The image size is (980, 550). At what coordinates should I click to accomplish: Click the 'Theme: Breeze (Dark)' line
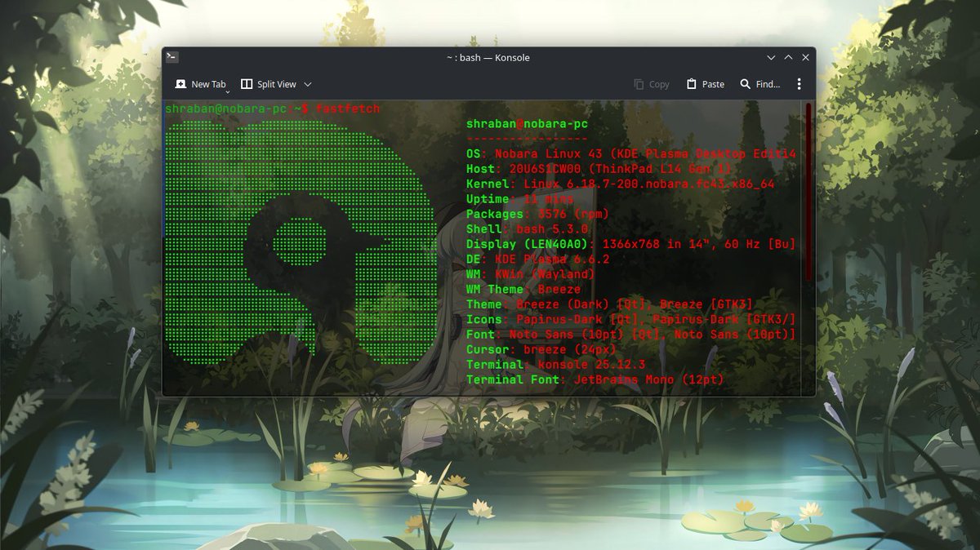pos(609,304)
